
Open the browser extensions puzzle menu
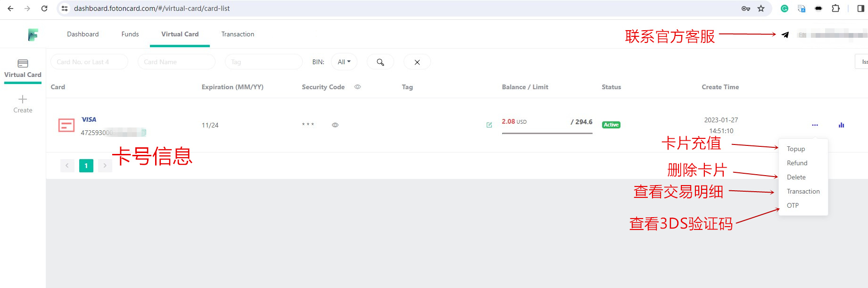coord(835,8)
